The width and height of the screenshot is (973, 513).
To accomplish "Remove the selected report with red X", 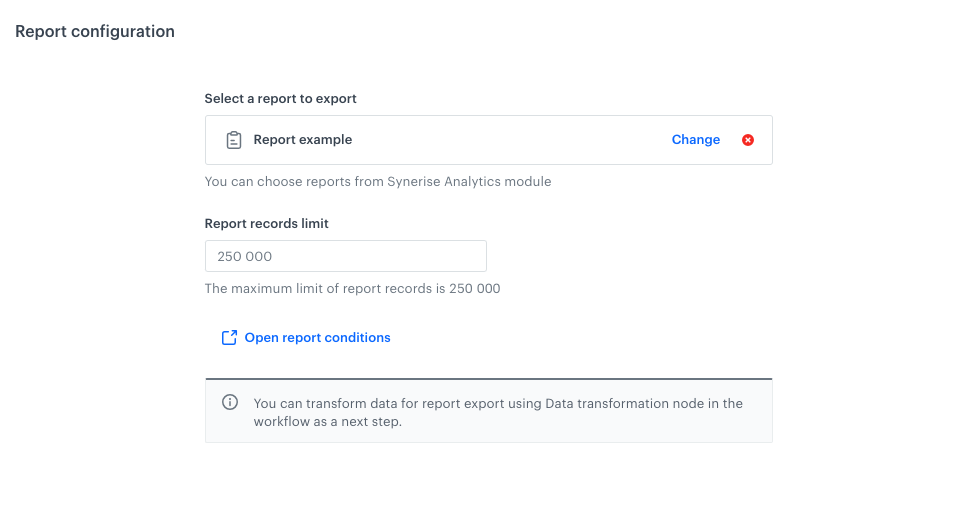I will click(748, 140).
